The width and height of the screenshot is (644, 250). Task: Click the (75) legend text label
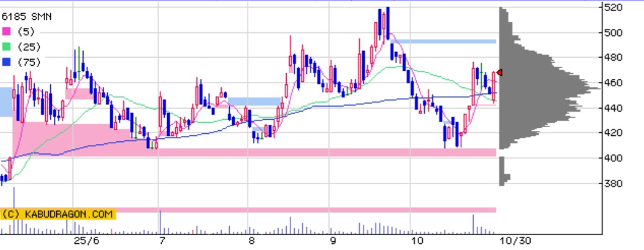tap(29, 62)
